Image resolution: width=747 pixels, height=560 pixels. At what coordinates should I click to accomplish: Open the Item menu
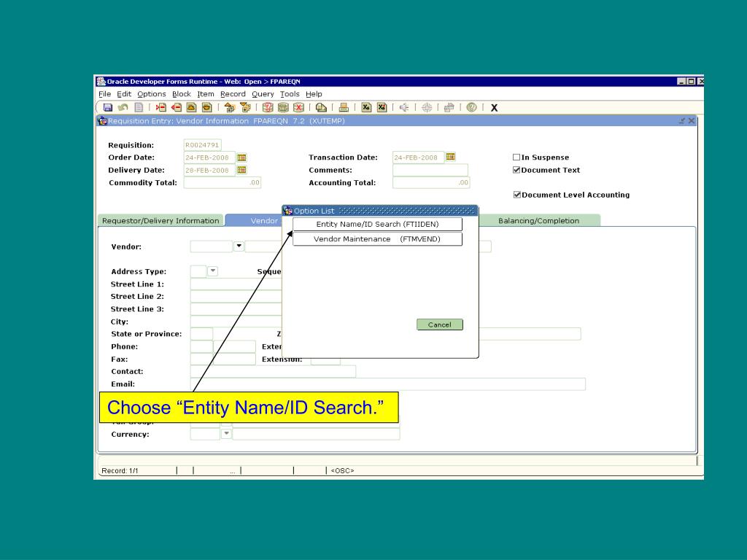tap(206, 94)
